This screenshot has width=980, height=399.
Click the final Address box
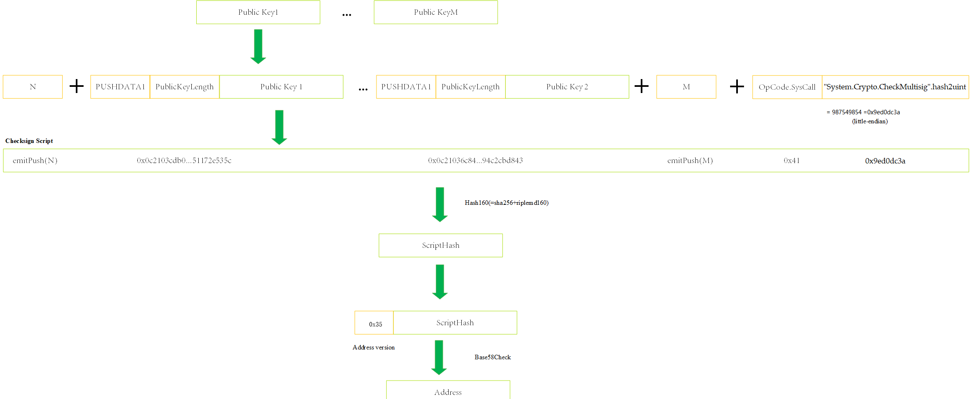[448, 390]
